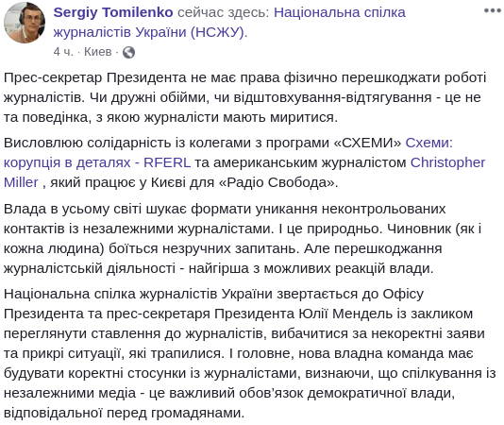Open the "Національна спілка" check-in page link

340,12
